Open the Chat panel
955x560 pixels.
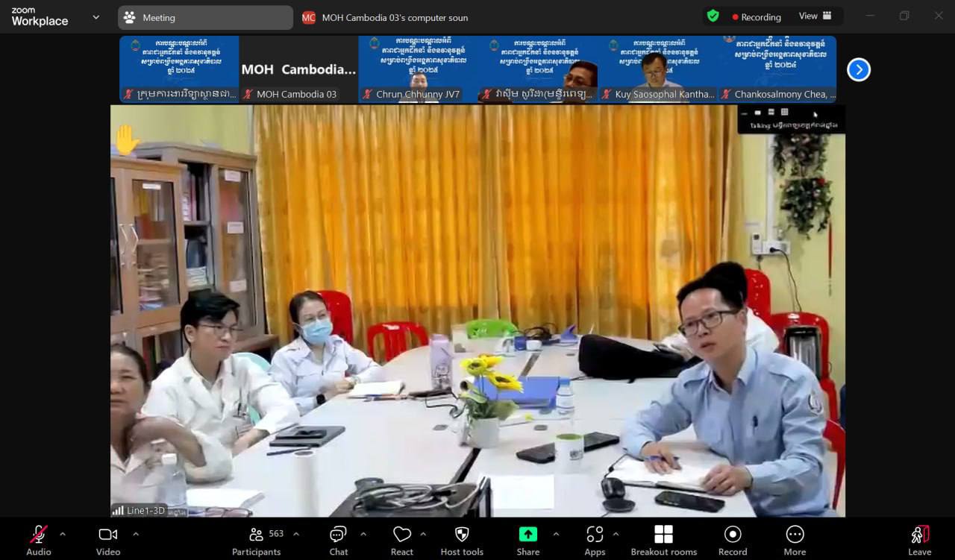[x=339, y=540]
